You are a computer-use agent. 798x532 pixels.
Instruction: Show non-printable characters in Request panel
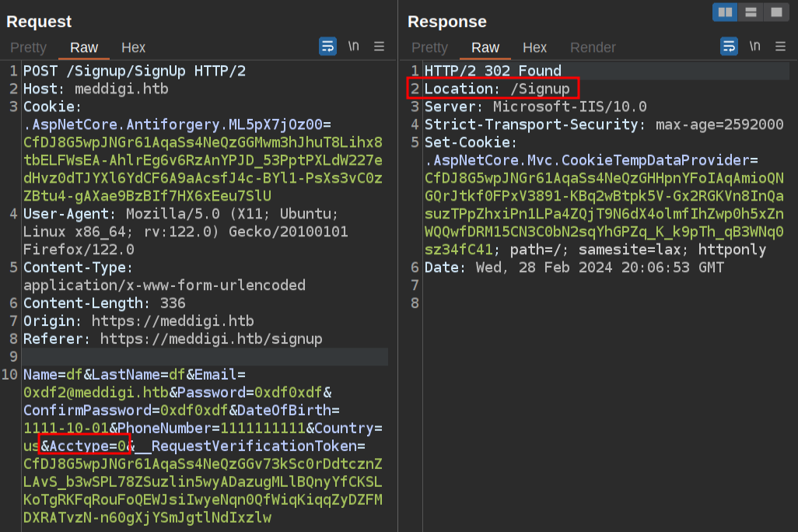coord(354,47)
